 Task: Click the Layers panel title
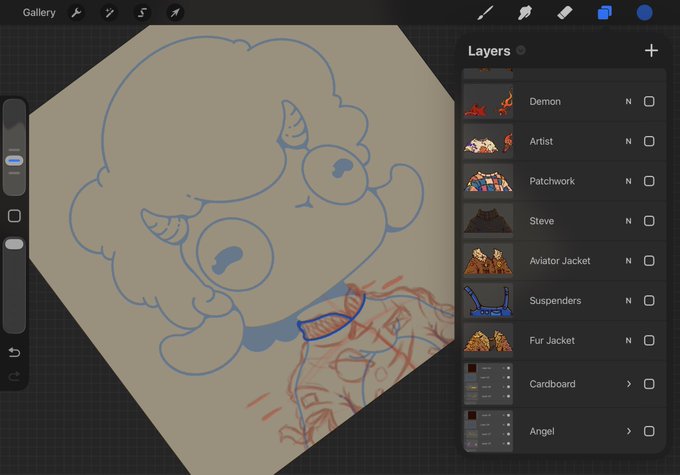point(489,51)
